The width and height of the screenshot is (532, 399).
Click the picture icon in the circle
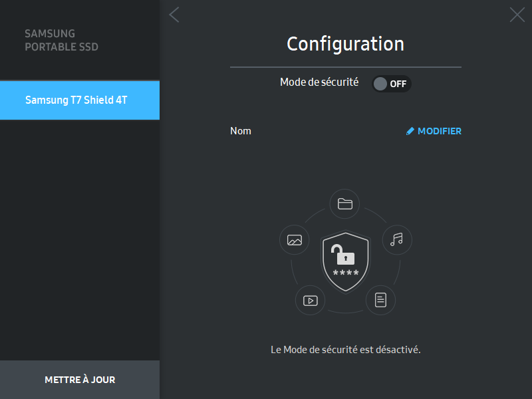[294, 240]
